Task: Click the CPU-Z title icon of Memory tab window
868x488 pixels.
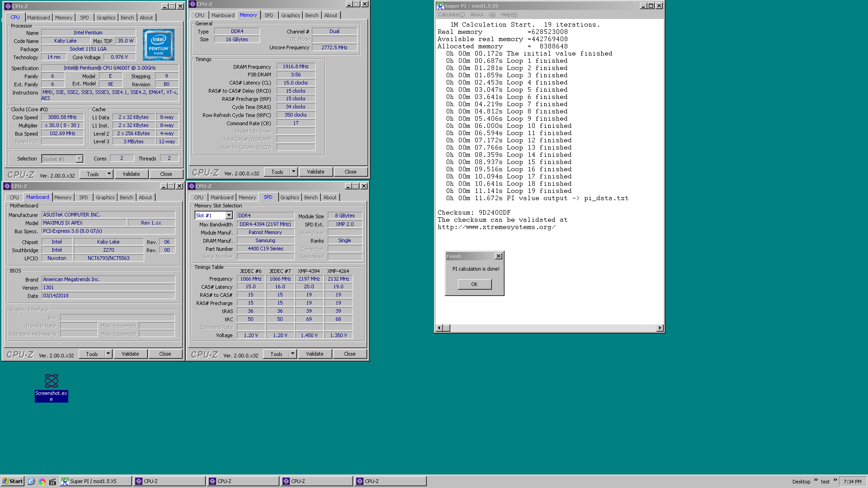Action: [192, 4]
